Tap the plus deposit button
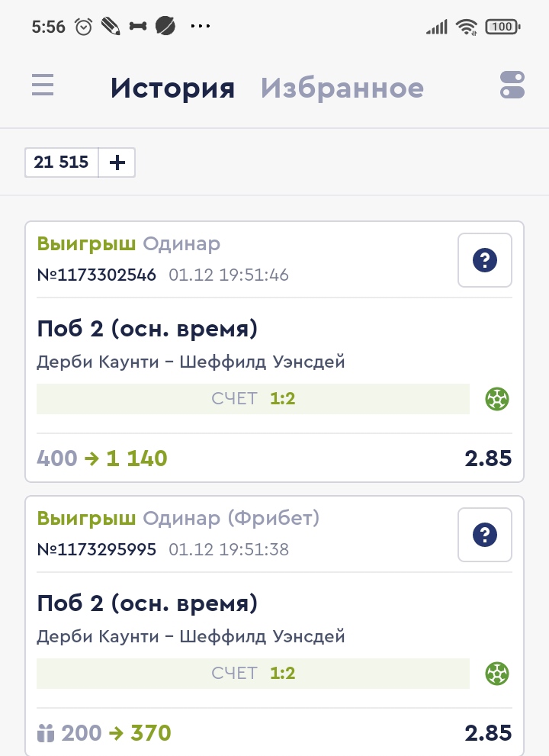Image resolution: width=549 pixels, height=756 pixels. pyautogui.click(x=117, y=162)
